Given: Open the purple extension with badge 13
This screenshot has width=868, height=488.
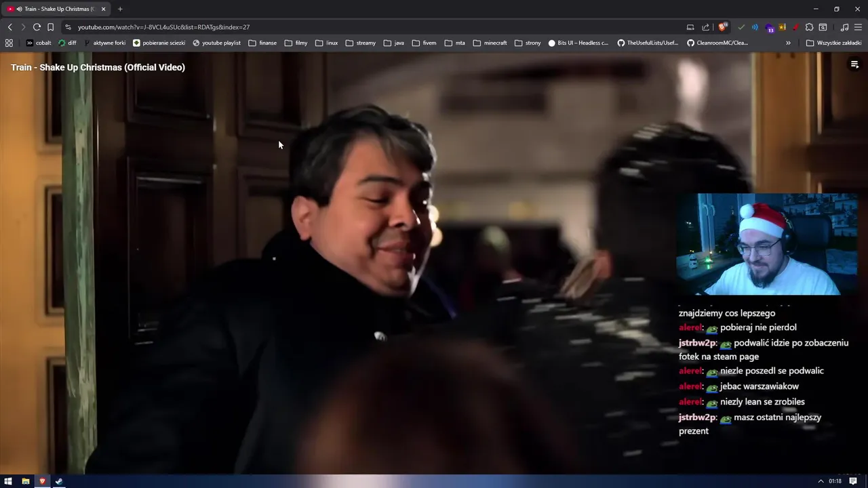Looking at the screenshot, I should click(769, 28).
